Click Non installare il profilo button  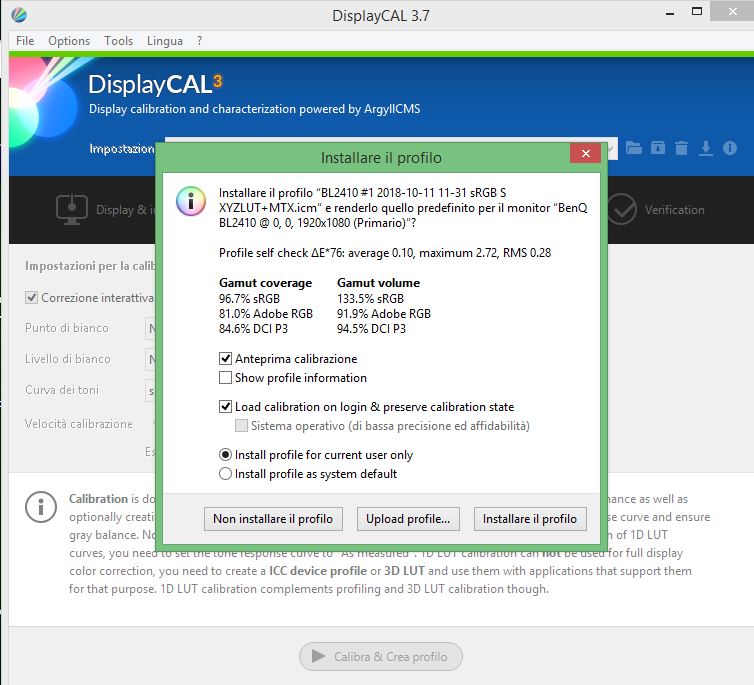(x=273, y=519)
